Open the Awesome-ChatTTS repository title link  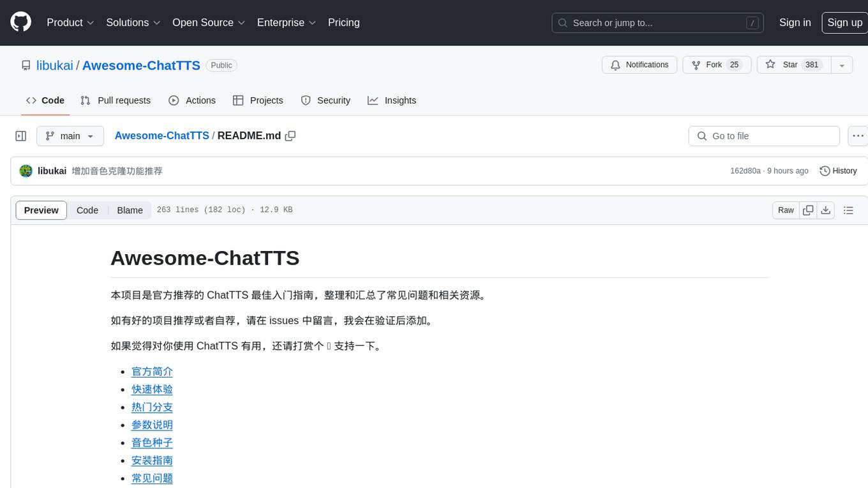tap(141, 65)
